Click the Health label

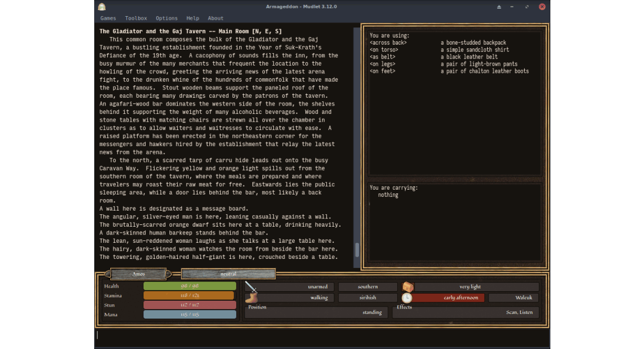(x=112, y=286)
